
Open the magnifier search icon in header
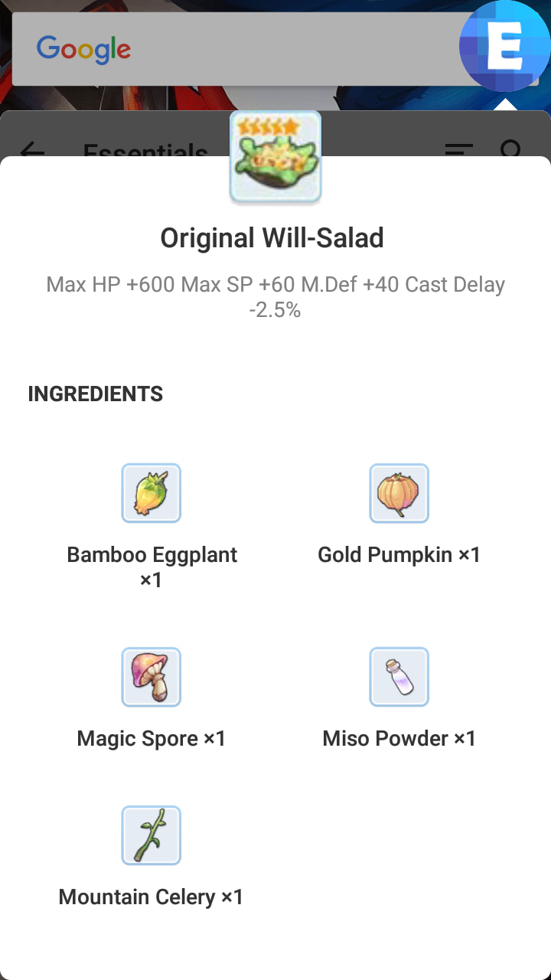pyautogui.click(x=511, y=149)
